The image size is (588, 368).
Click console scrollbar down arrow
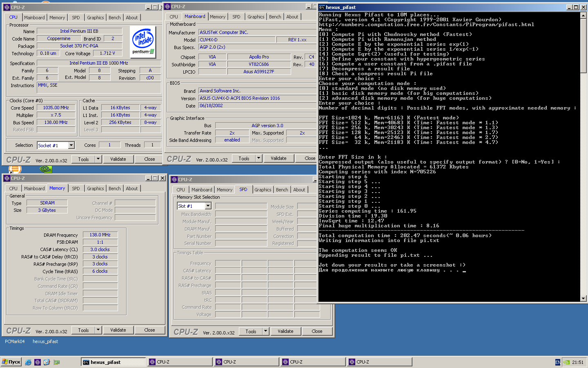584,298
